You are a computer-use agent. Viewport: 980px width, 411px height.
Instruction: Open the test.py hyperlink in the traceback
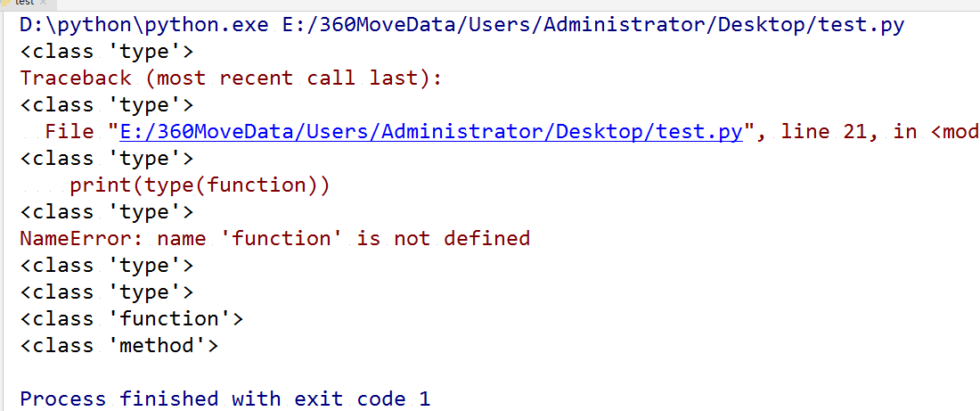point(431,132)
